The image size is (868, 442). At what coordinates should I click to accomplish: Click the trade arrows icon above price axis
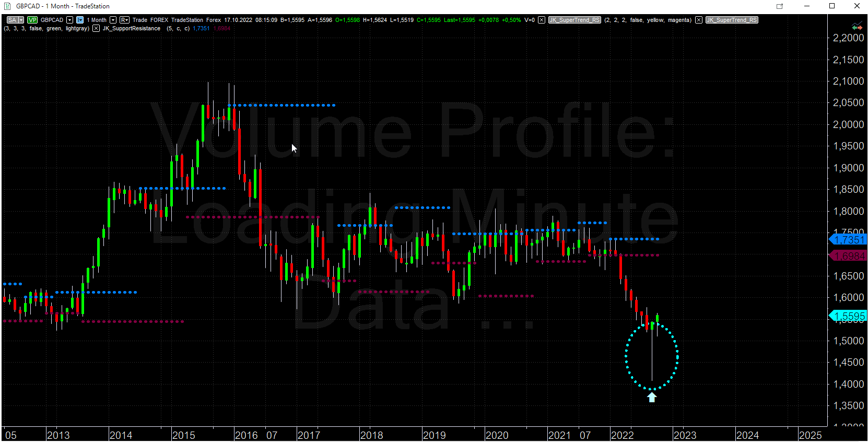click(857, 27)
